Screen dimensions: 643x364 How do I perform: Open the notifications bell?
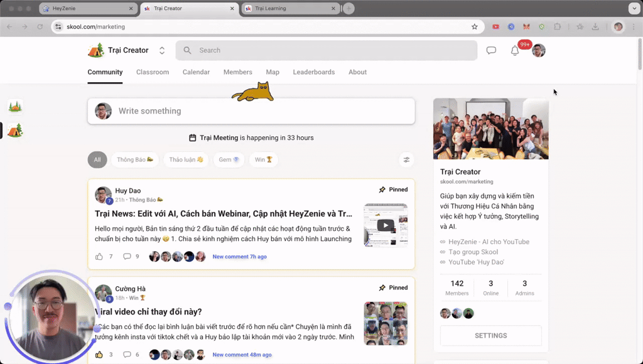pyautogui.click(x=515, y=50)
